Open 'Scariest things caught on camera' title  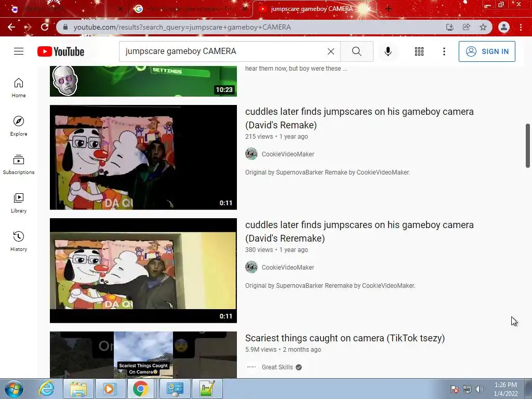[345, 338]
